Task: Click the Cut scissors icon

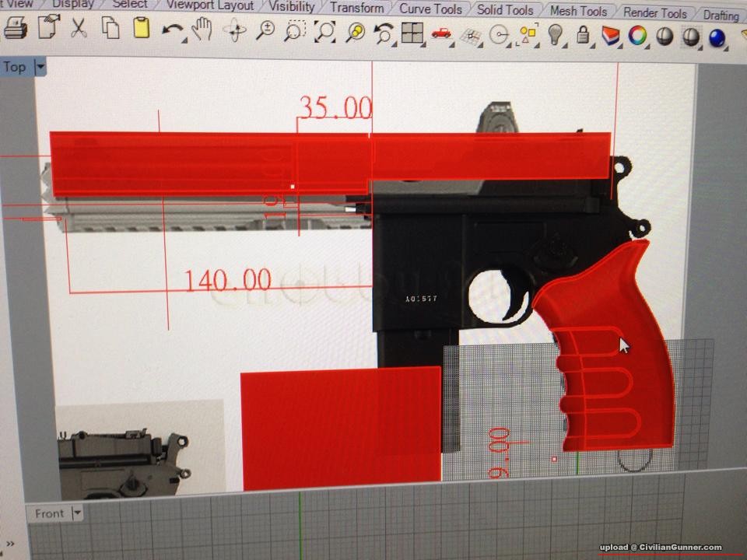Action: click(x=79, y=30)
